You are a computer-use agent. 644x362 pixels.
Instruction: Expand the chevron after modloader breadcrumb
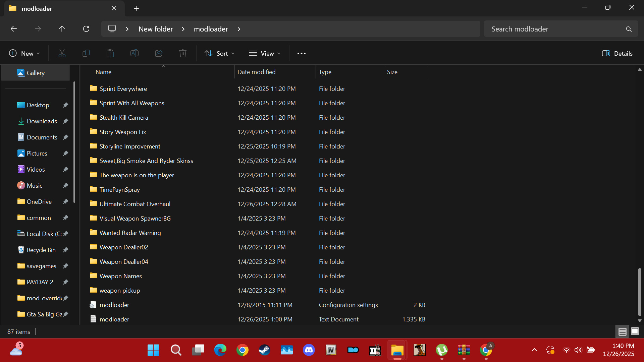coord(239,29)
